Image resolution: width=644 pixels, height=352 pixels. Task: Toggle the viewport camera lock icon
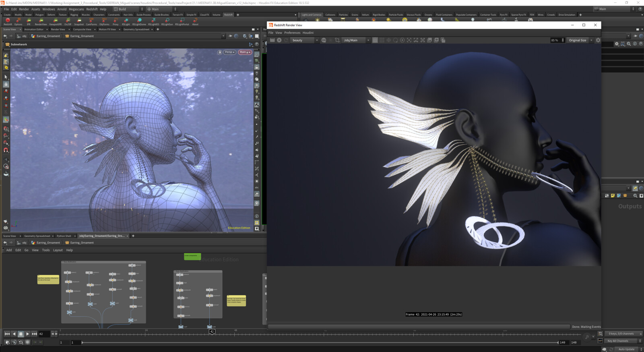click(x=219, y=52)
